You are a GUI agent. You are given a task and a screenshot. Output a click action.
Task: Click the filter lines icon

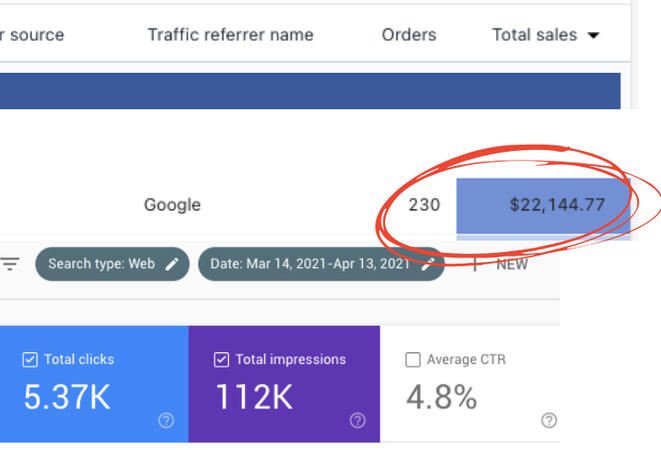10,264
